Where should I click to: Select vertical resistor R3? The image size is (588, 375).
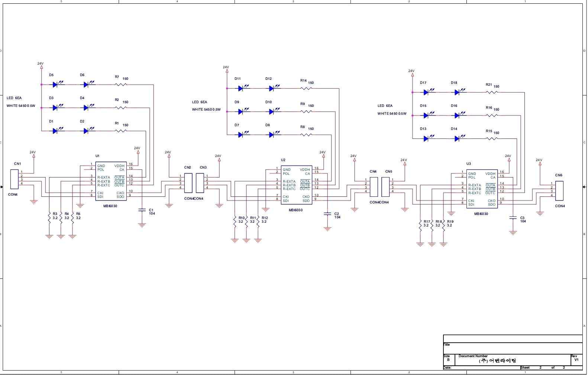point(49,218)
